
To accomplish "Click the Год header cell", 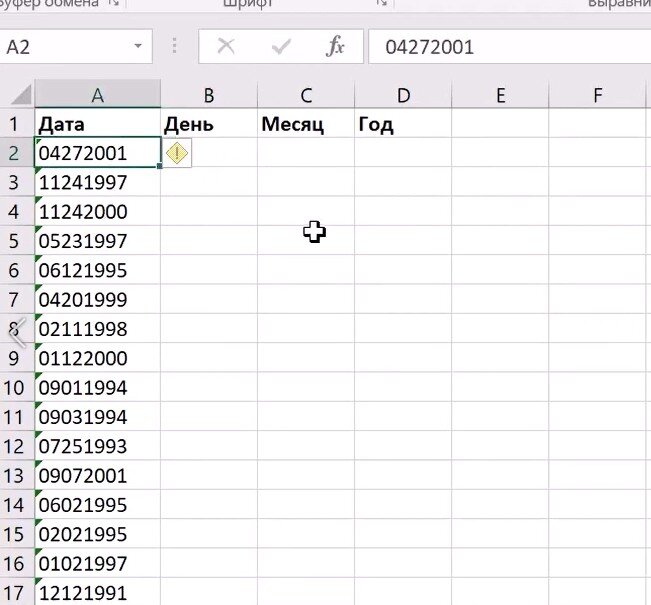I will tap(403, 124).
